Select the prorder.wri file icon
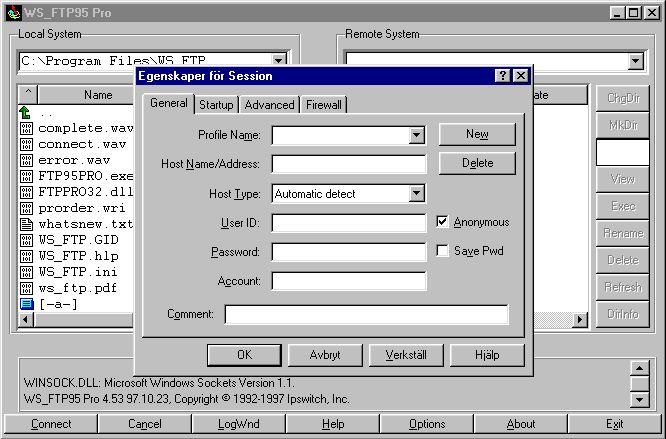Viewport: 666px width, 439px height. tap(26, 208)
